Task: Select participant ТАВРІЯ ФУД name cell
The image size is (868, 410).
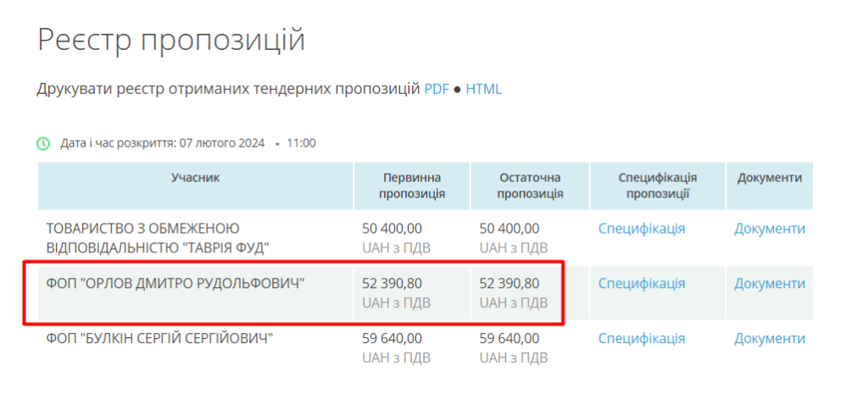Action: click(157, 238)
